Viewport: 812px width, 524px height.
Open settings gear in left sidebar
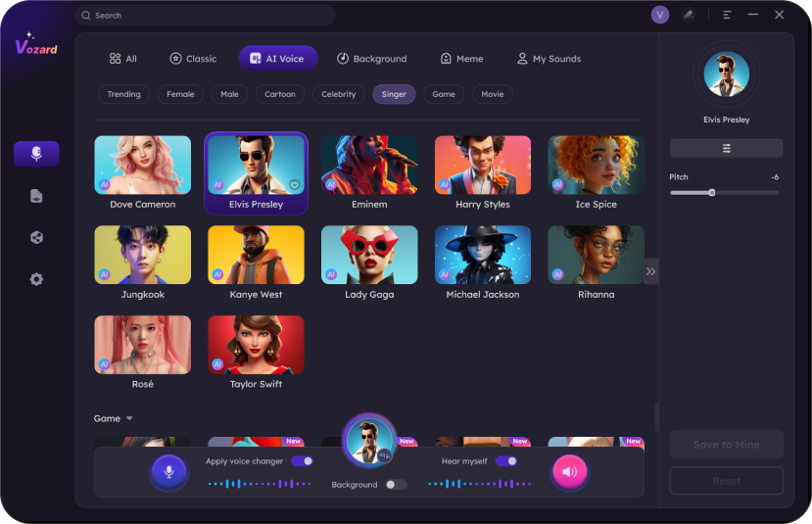click(36, 279)
